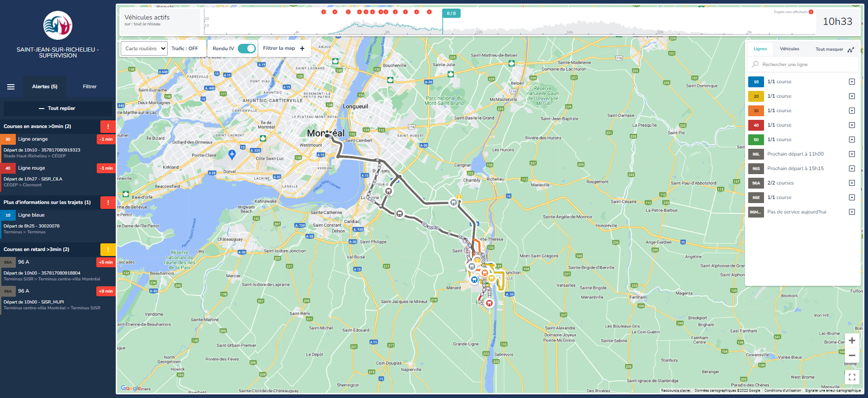Viewport: 868px width, 398px height.
Task: Select the blue bus marker in Saint-Jean
Action: 474,280
